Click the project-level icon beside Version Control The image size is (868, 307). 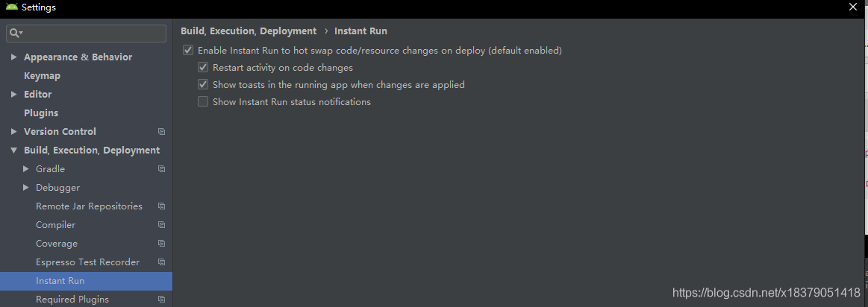coord(162,132)
